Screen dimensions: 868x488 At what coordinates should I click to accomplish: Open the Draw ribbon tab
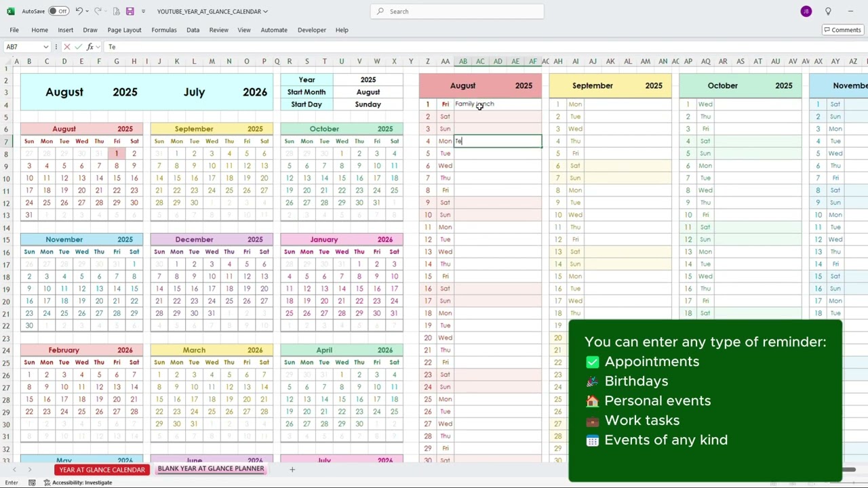click(90, 30)
